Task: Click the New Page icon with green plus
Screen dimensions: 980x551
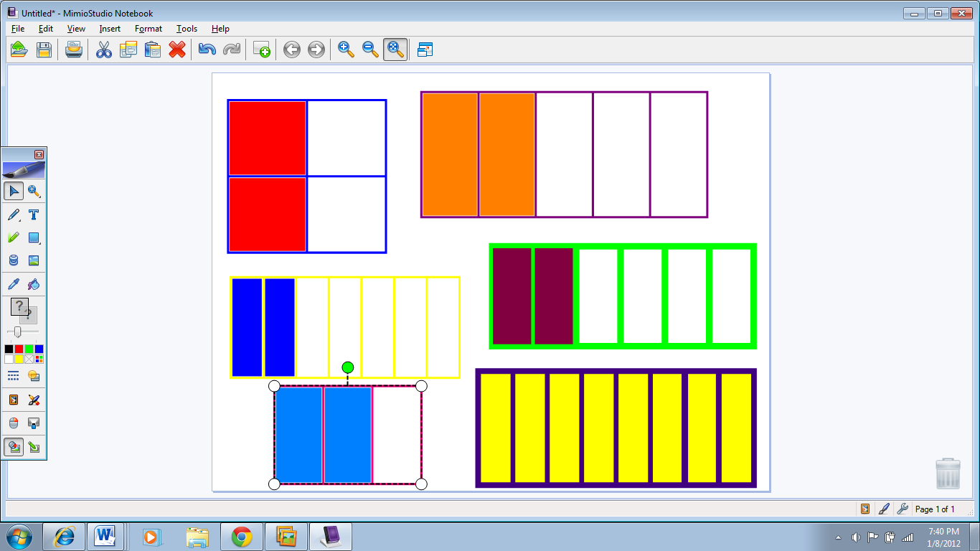Action: pyautogui.click(x=262, y=50)
